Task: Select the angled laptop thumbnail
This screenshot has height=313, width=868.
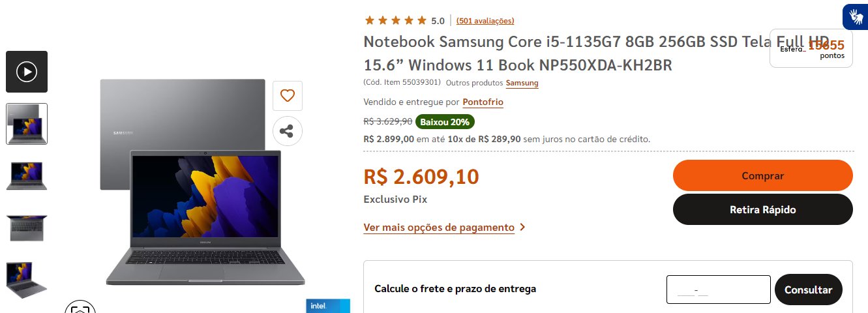Action: [27, 280]
